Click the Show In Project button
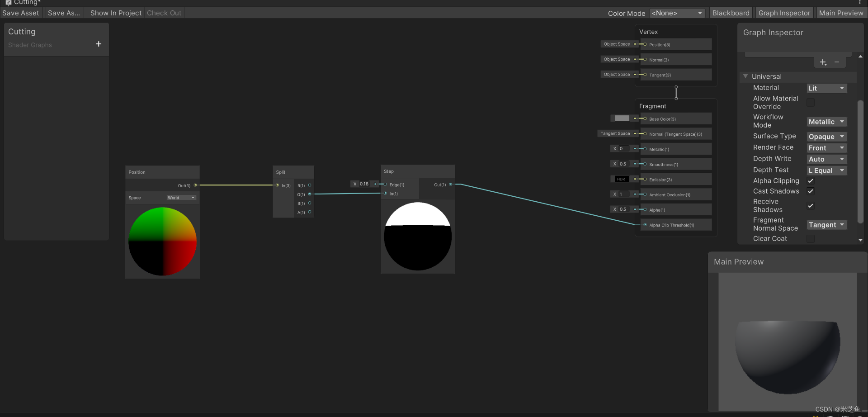Viewport: 868px width, 417px height. point(115,13)
